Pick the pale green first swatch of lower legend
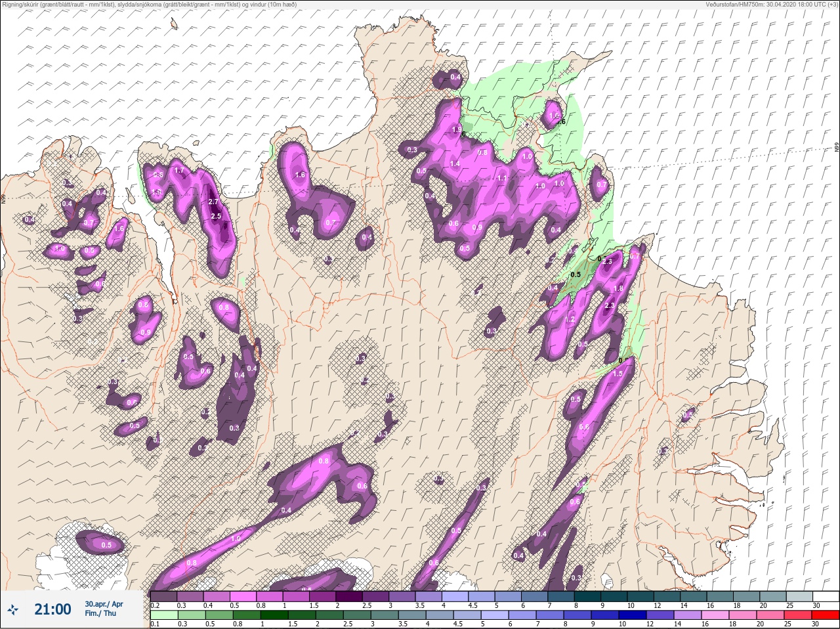The width and height of the screenshot is (840, 629). tap(163, 615)
